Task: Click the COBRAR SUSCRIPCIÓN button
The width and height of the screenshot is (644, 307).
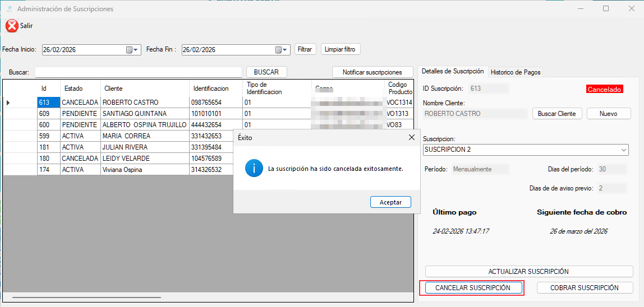Action: click(x=585, y=288)
